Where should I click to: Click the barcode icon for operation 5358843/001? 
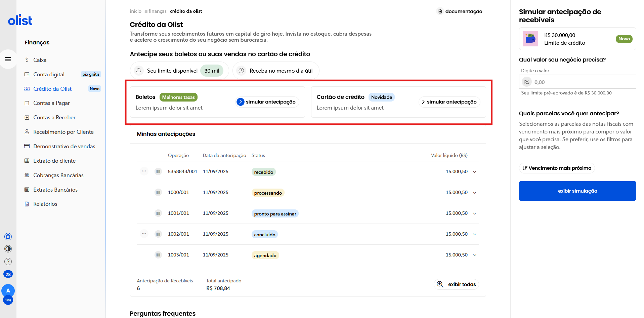(x=158, y=172)
